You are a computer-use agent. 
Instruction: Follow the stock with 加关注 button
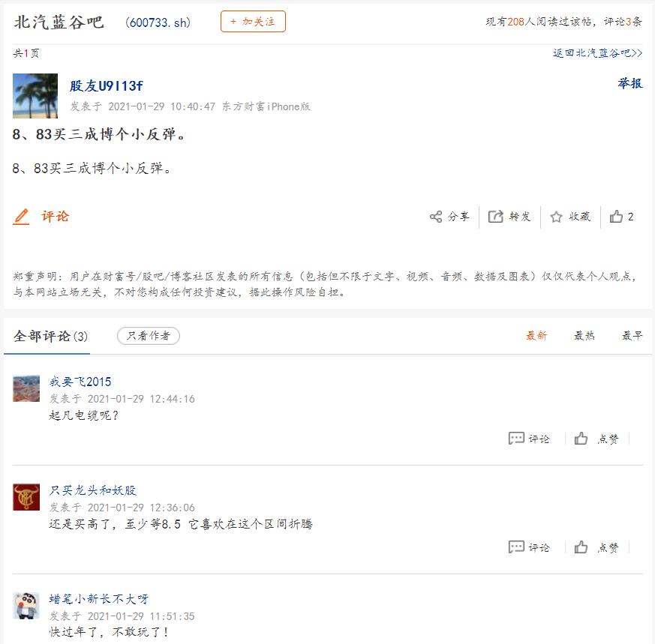(x=253, y=21)
